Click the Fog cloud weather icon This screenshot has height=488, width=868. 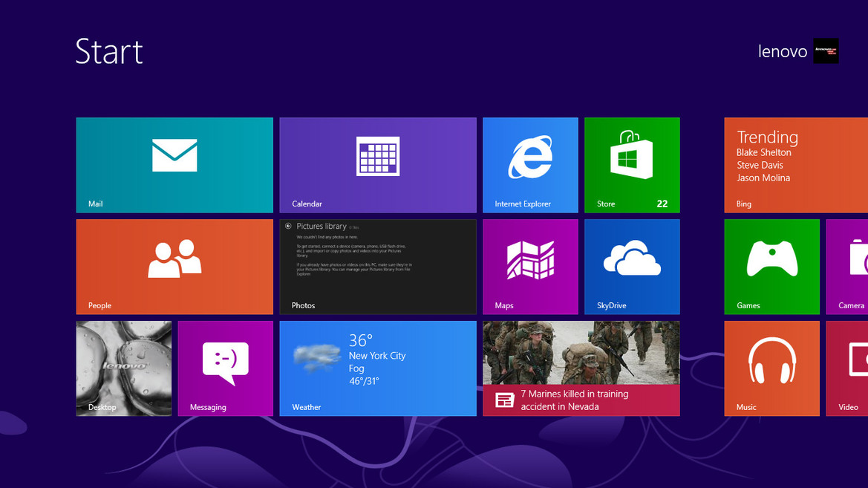[316, 357]
